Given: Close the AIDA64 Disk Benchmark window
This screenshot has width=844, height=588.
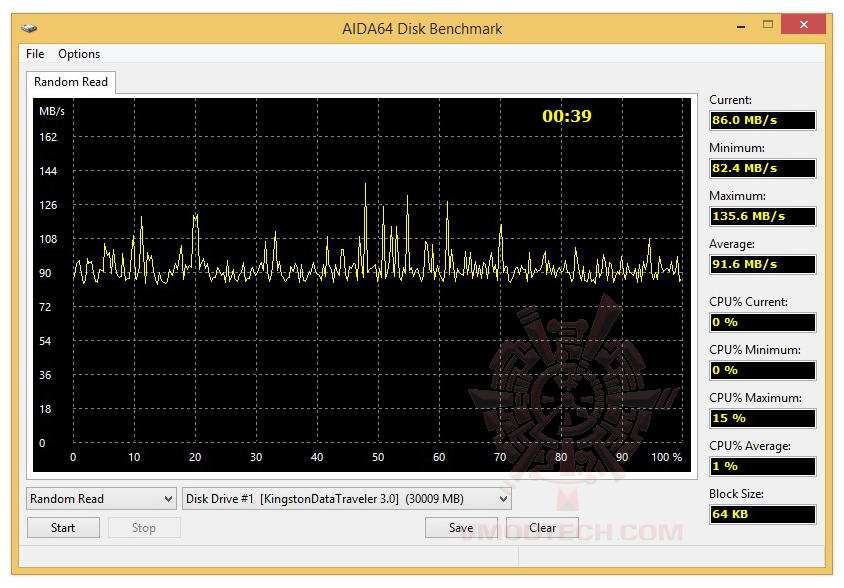Looking at the screenshot, I should click(804, 25).
